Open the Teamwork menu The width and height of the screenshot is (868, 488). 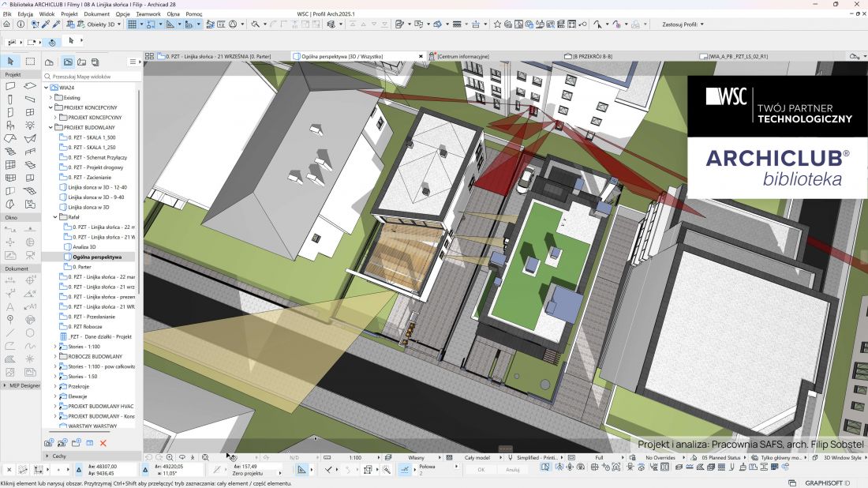coord(148,14)
